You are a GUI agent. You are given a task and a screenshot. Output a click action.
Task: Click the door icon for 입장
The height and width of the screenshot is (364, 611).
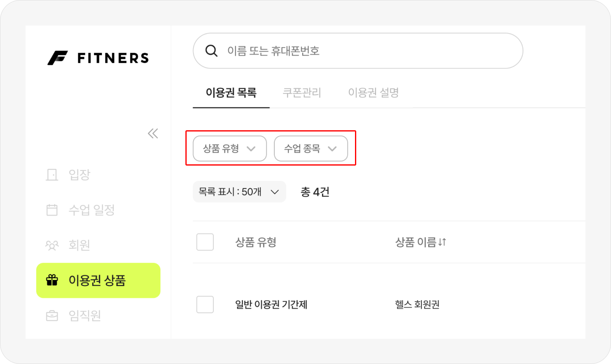click(x=52, y=175)
